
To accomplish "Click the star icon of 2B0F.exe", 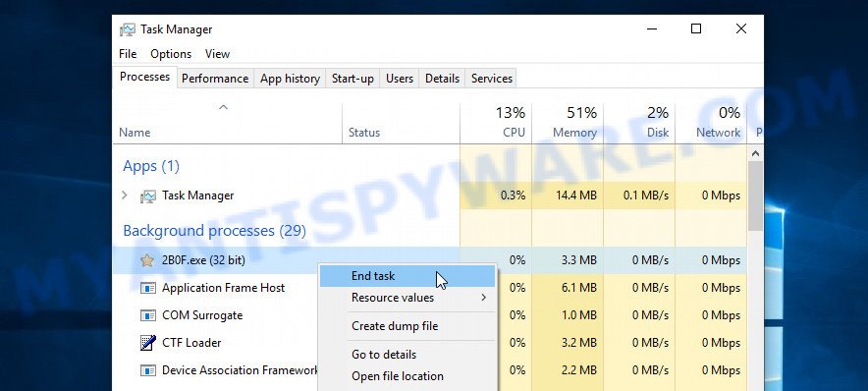I will pyautogui.click(x=147, y=260).
